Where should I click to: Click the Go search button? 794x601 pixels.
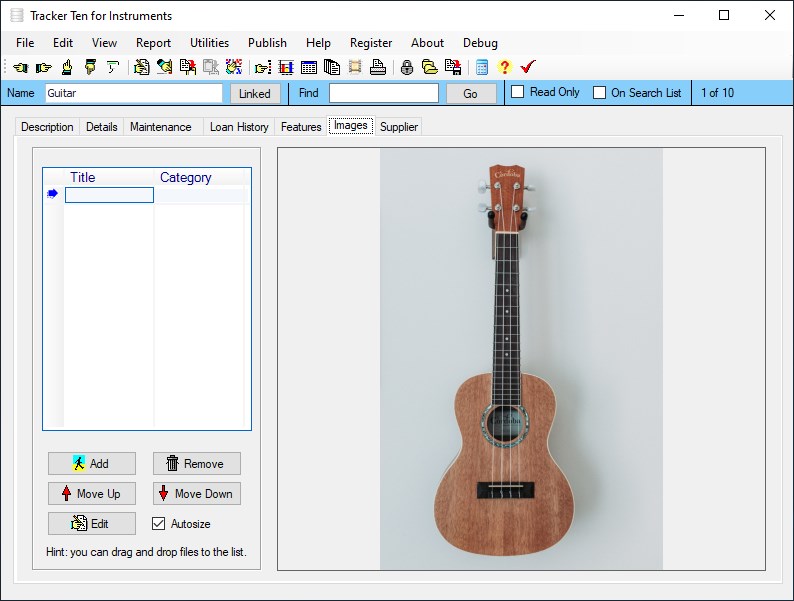coord(470,93)
